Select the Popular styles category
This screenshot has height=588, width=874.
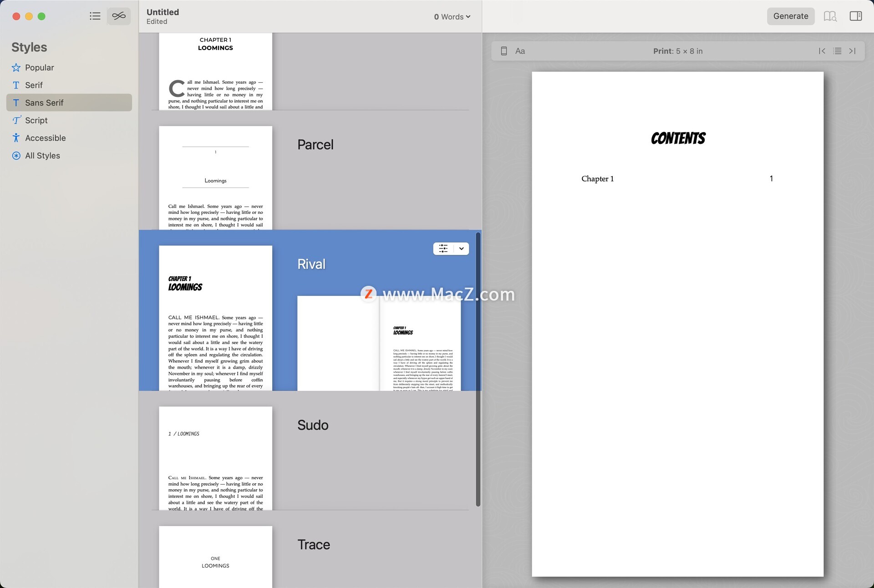(69, 67)
